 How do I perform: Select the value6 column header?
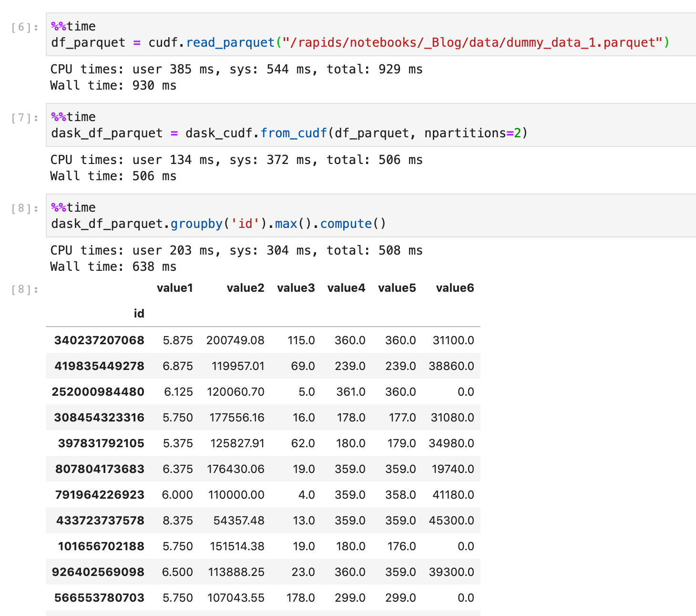point(455,288)
